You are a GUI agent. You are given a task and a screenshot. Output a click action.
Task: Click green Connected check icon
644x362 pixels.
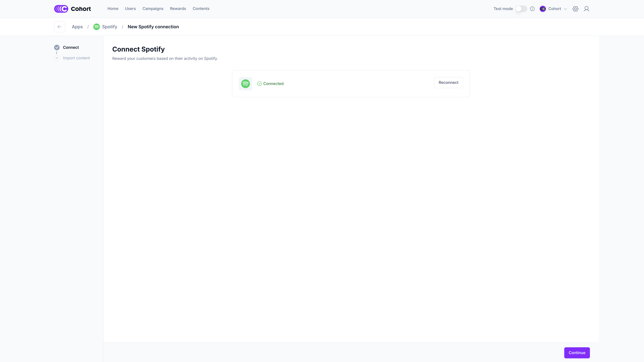(x=259, y=84)
